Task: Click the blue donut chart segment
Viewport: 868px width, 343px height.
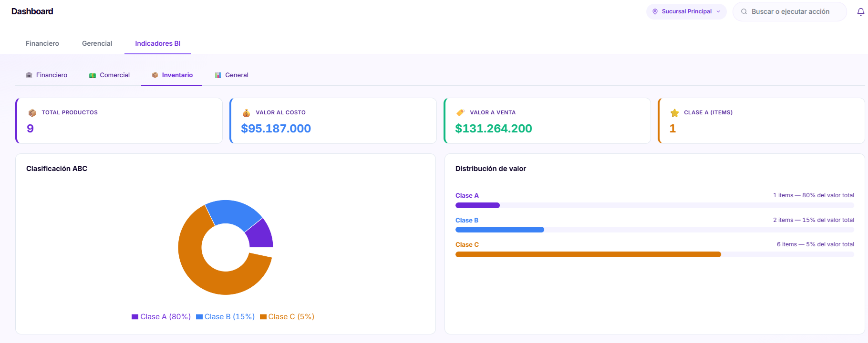Action: [x=232, y=212]
